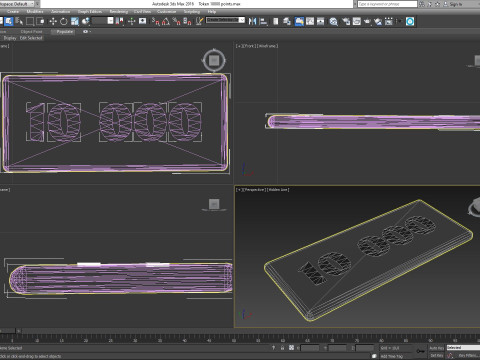Toggle 3D Snaps

tap(156, 22)
